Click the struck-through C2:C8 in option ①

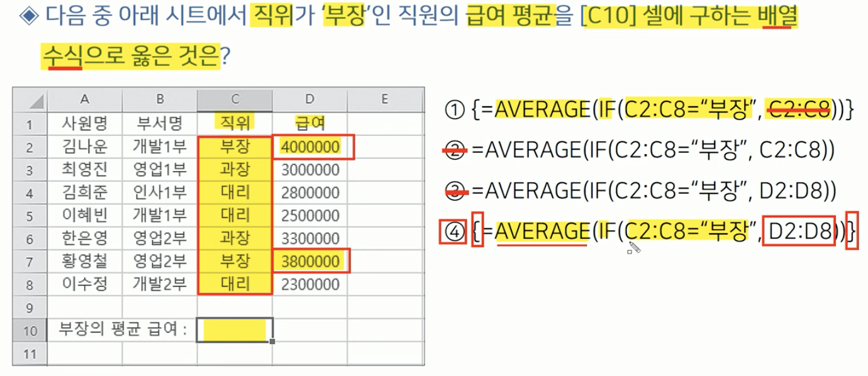[x=799, y=111]
